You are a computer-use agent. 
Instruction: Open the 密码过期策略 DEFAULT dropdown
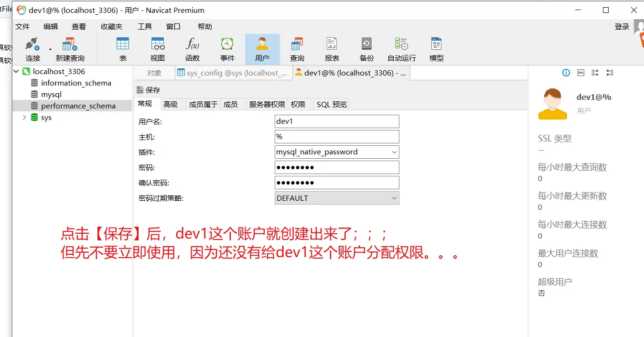[337, 198]
